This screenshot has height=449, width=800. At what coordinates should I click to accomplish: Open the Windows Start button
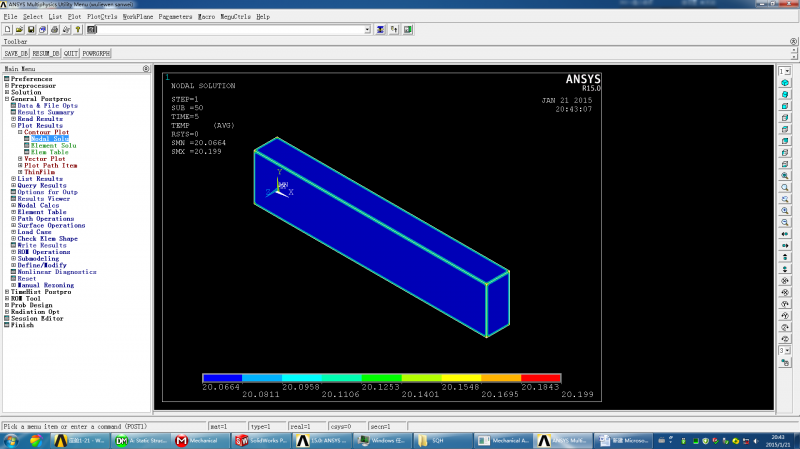(11, 440)
